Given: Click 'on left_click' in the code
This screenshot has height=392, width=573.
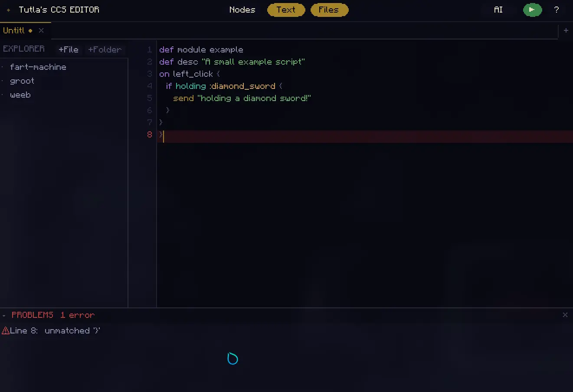Looking at the screenshot, I should [186, 74].
